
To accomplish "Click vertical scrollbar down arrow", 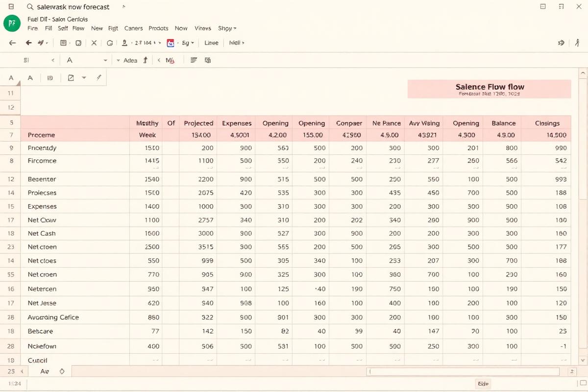I will pyautogui.click(x=583, y=360).
